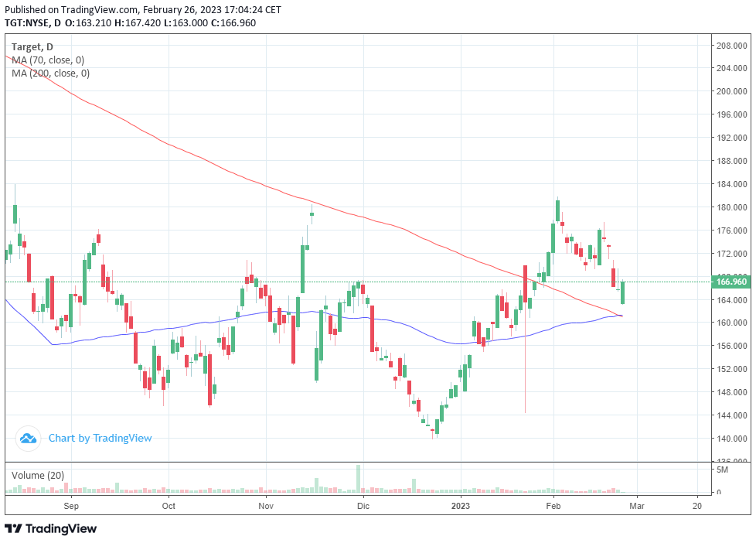Click the Feb label on time axis
756x543 pixels.
pos(553,506)
